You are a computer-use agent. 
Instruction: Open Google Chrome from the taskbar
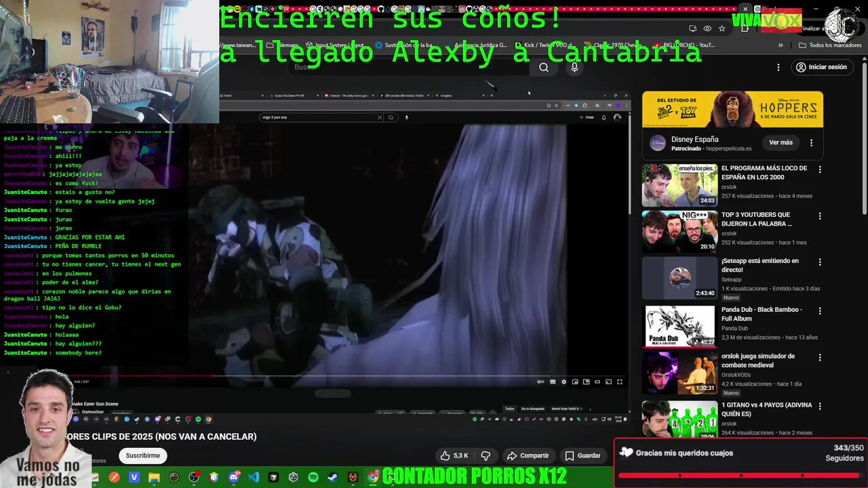click(x=372, y=477)
